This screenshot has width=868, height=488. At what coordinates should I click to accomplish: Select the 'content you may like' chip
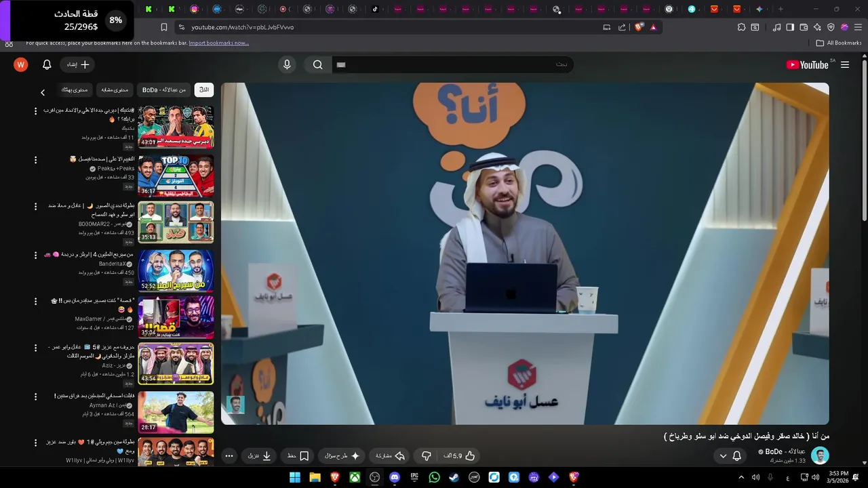coord(75,89)
